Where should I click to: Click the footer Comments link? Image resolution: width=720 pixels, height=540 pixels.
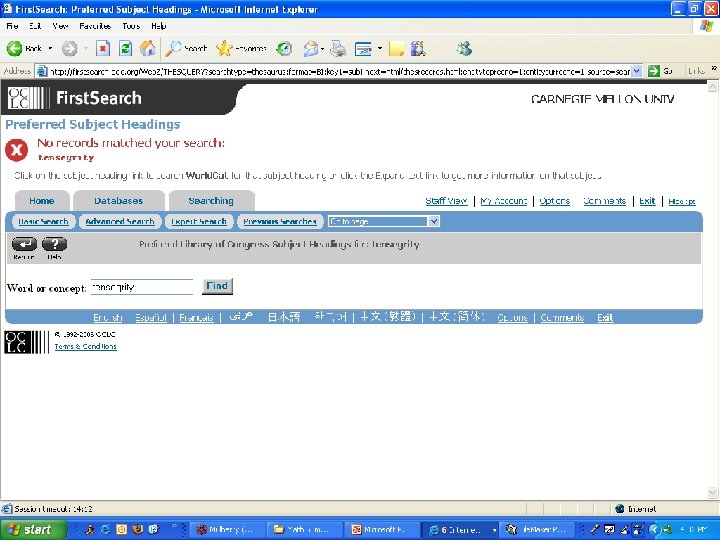tap(562, 317)
